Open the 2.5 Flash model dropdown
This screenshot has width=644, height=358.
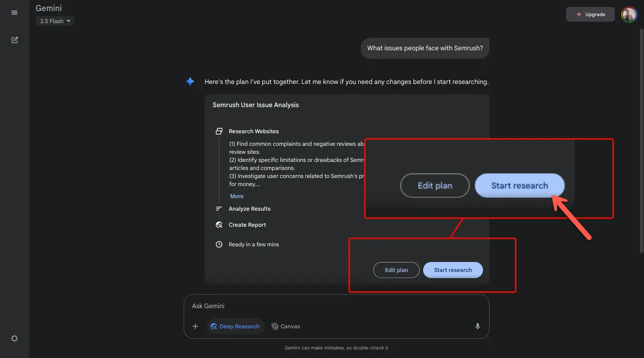55,21
